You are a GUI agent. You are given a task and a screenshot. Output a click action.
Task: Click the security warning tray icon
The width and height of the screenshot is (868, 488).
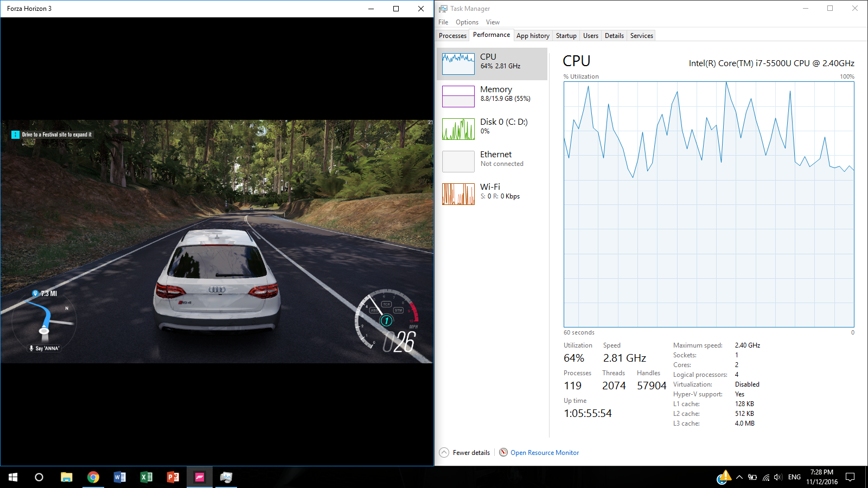(x=724, y=477)
